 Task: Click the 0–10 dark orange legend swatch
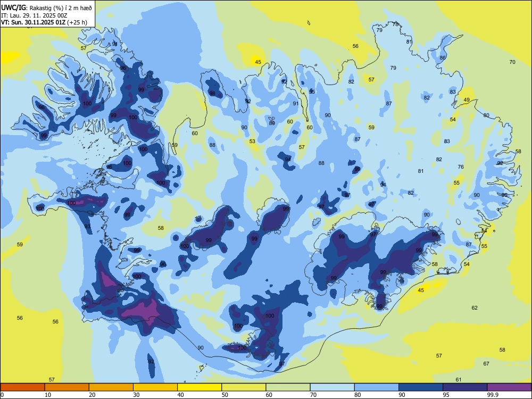pos(22,387)
